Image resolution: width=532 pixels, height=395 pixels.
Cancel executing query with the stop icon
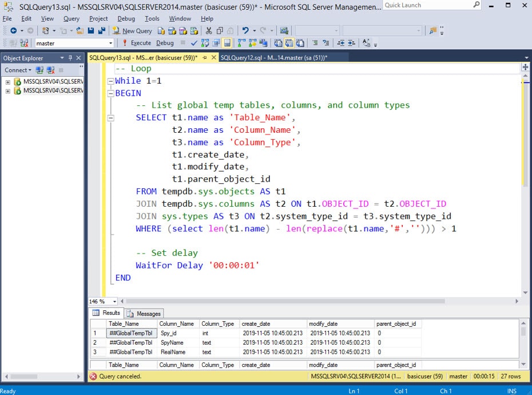[182, 43]
